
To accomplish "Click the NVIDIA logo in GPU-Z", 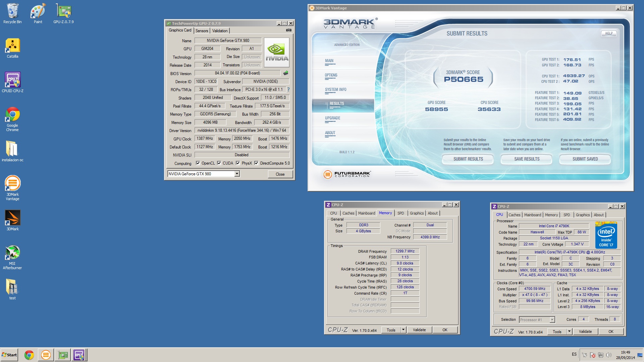I will point(277,52).
